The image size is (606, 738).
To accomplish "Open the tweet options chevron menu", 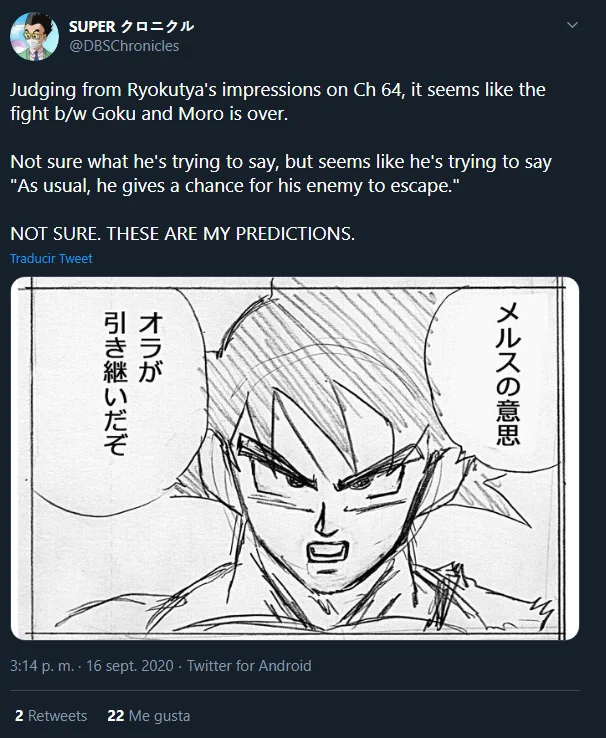I will (572, 25).
